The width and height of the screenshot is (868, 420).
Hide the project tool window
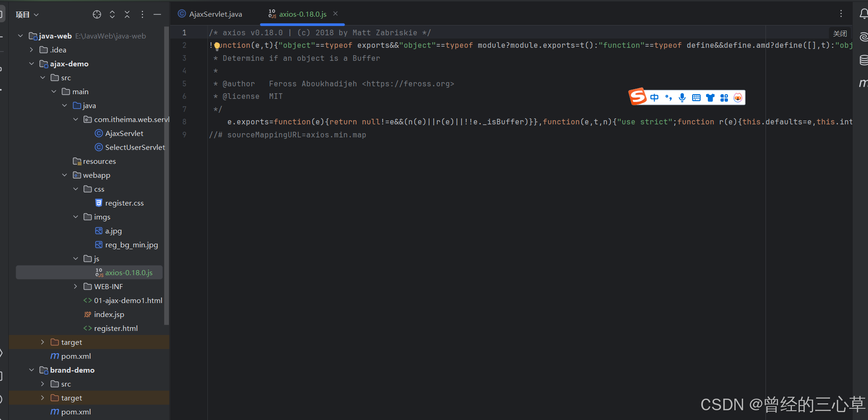(x=157, y=14)
